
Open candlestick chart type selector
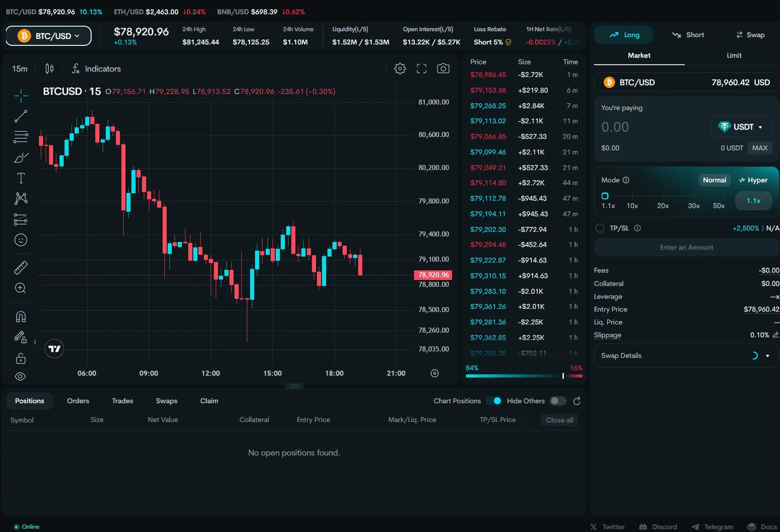coord(49,69)
